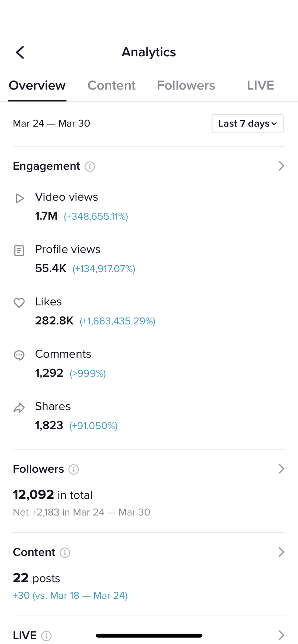
Task: Switch to the LIVE tab
Action: click(x=260, y=86)
